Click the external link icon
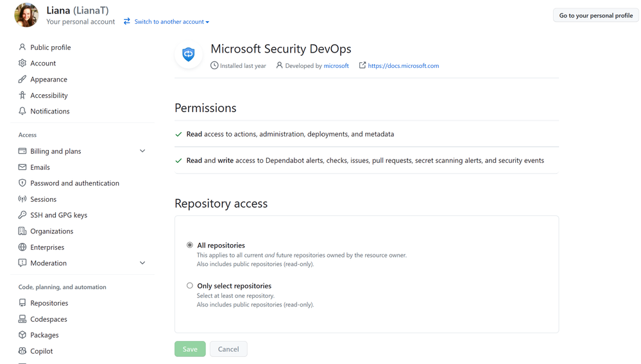The image size is (641, 364). 362,65
